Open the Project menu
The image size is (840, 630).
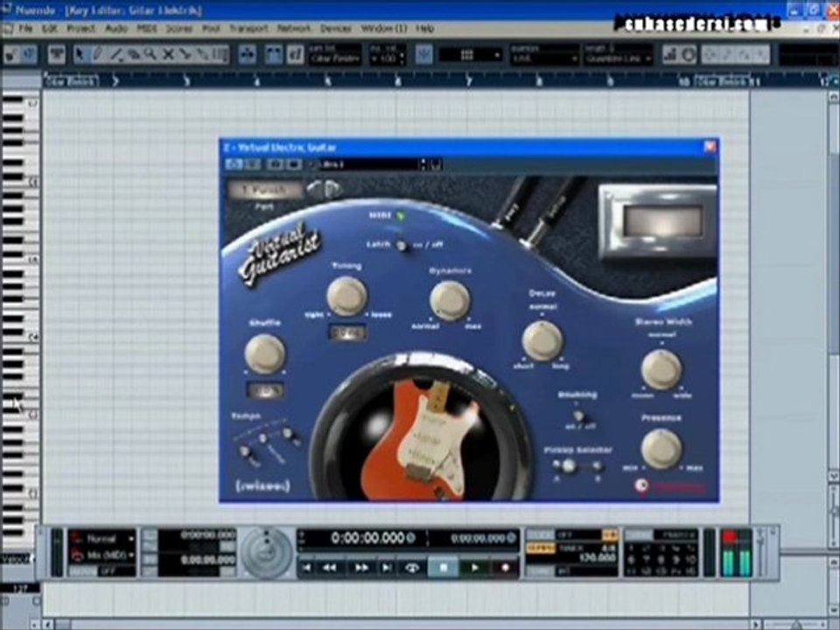[x=80, y=28]
